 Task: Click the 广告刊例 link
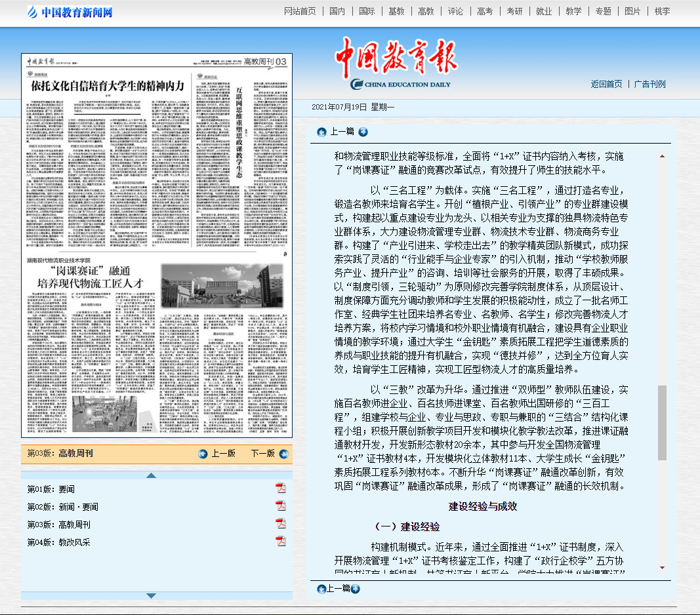point(649,84)
